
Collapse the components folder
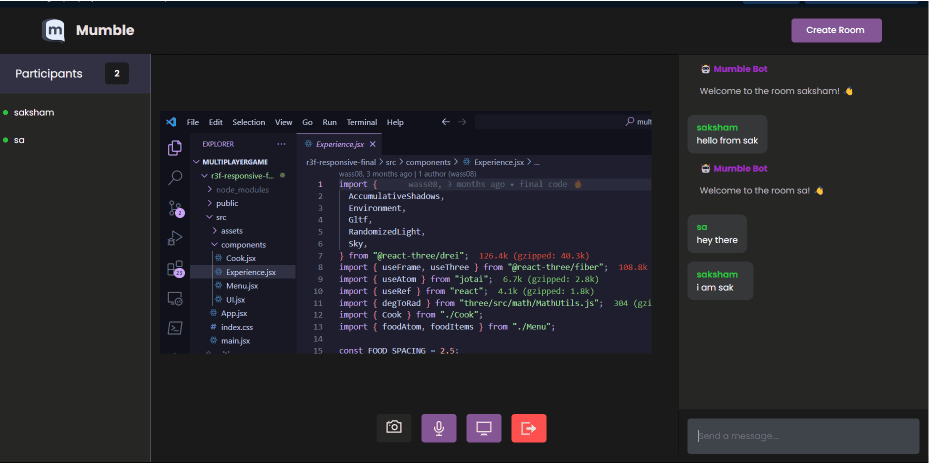pyautogui.click(x=243, y=245)
